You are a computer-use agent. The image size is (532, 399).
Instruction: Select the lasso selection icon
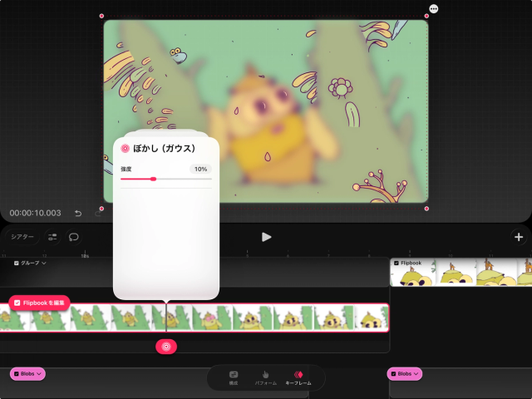click(74, 237)
